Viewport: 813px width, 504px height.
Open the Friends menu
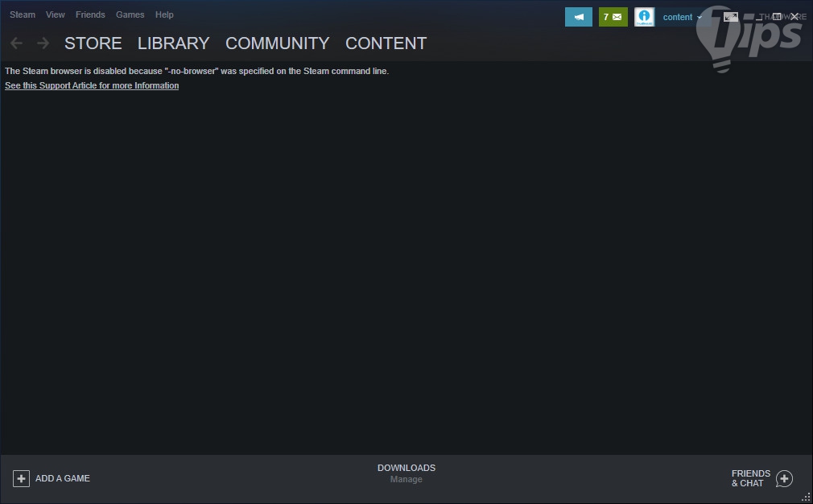coord(90,14)
